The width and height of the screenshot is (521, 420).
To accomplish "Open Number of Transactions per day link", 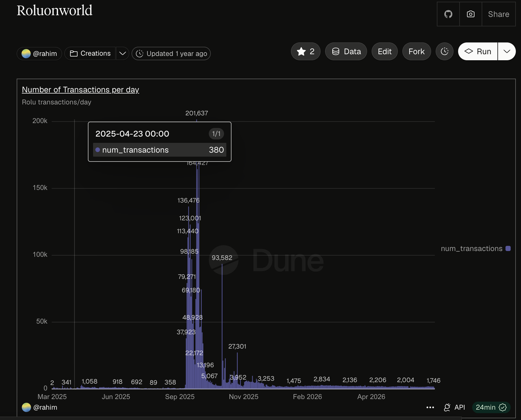I will (80, 90).
